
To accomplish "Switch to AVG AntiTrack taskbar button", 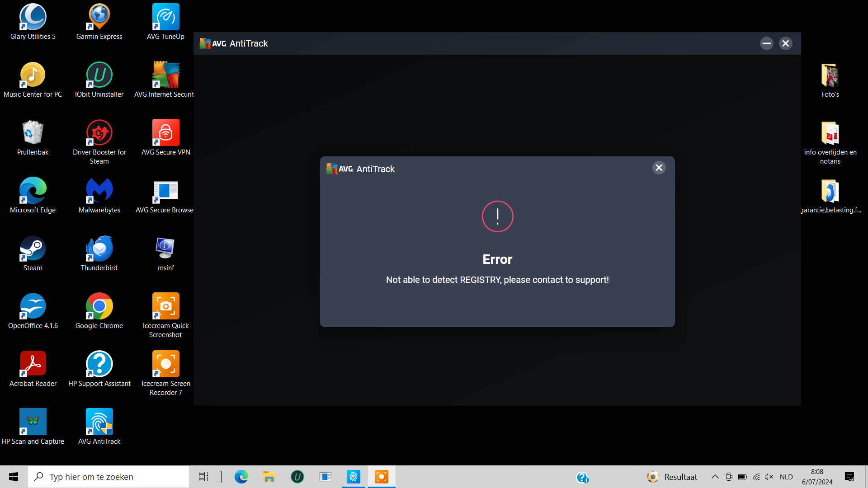I will pos(354,477).
